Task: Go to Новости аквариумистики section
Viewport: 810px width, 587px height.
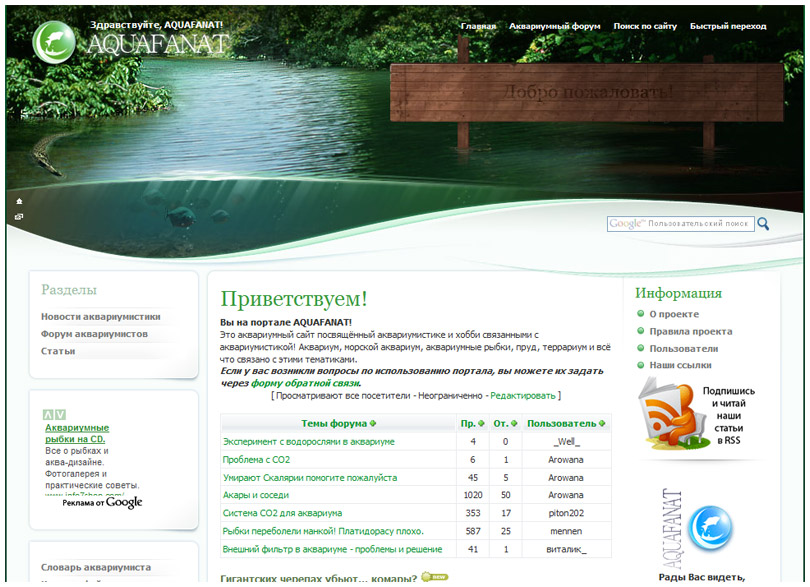Action: pos(101,317)
